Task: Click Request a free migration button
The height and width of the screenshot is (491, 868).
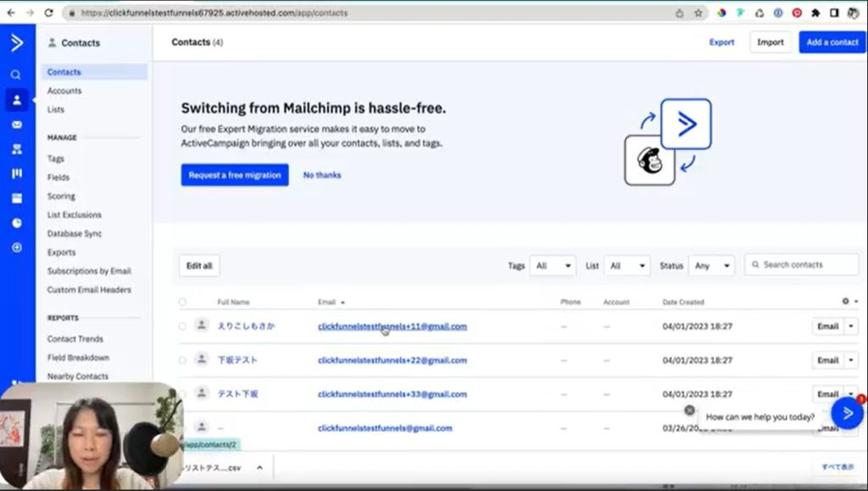Action: click(234, 175)
